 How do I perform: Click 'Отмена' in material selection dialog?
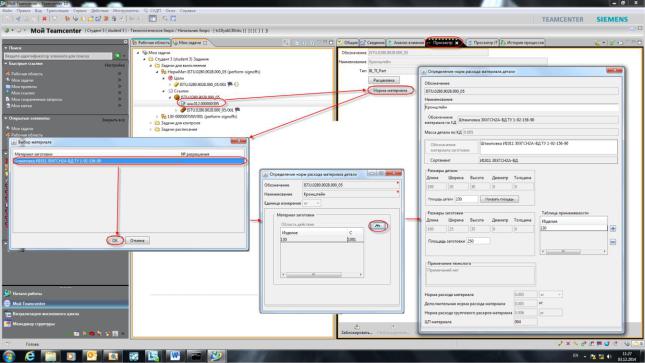[x=137, y=240]
